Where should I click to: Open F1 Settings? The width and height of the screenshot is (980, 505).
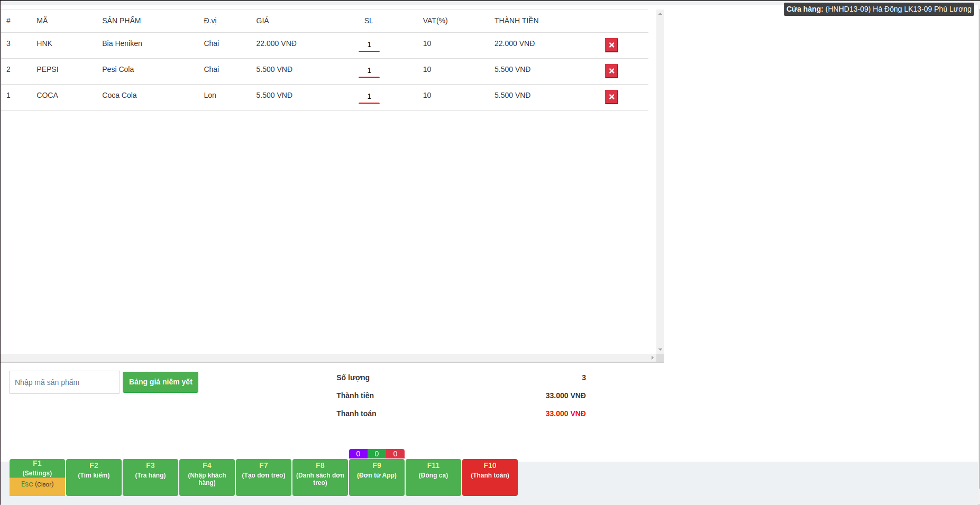point(37,468)
